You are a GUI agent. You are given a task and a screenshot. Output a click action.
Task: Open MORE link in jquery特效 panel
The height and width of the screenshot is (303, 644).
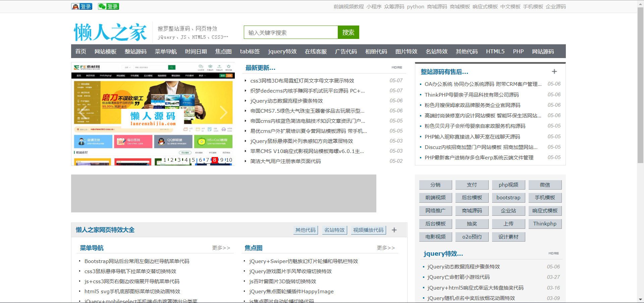coord(553,253)
